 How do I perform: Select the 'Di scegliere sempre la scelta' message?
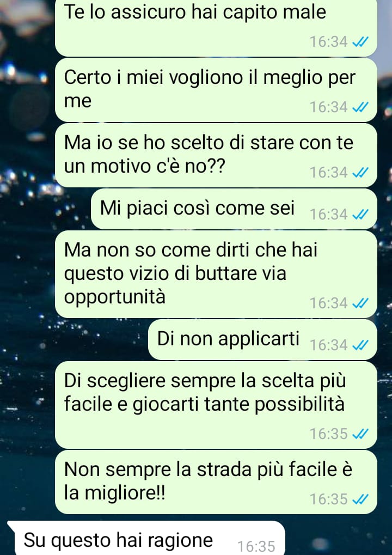coord(216,405)
